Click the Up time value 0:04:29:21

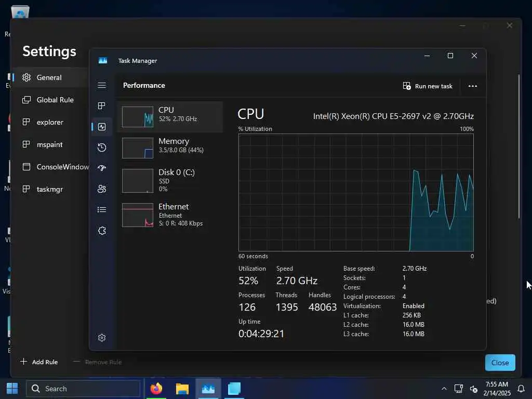pos(261,334)
